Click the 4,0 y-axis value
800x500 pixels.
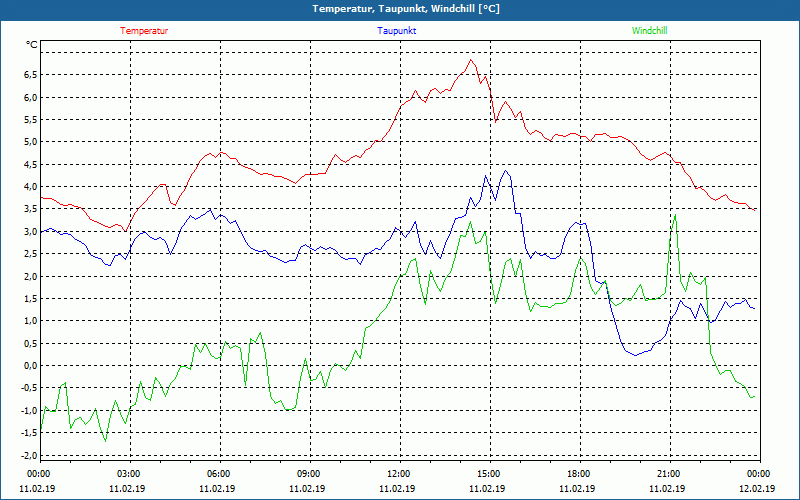31,187
